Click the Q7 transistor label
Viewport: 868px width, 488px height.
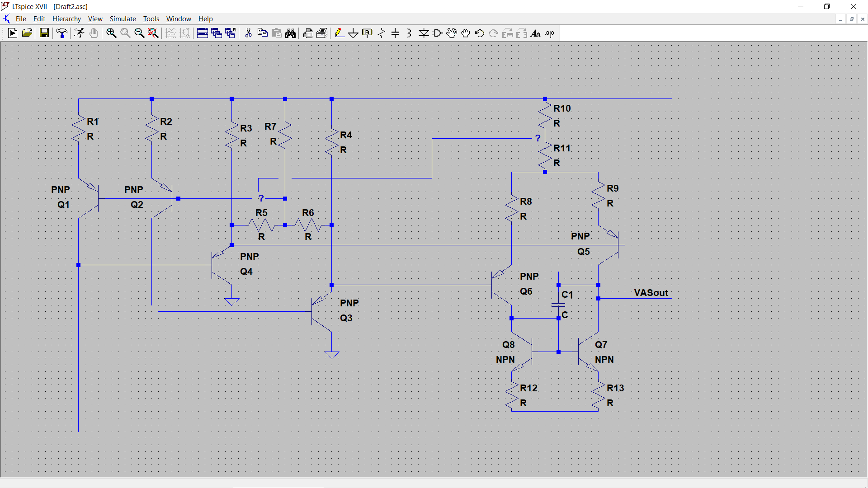(x=601, y=345)
